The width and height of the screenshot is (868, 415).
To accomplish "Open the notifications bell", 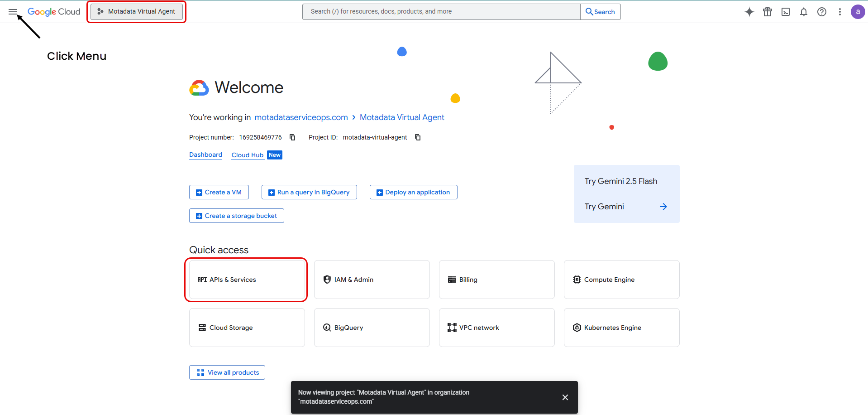I will [x=804, y=12].
